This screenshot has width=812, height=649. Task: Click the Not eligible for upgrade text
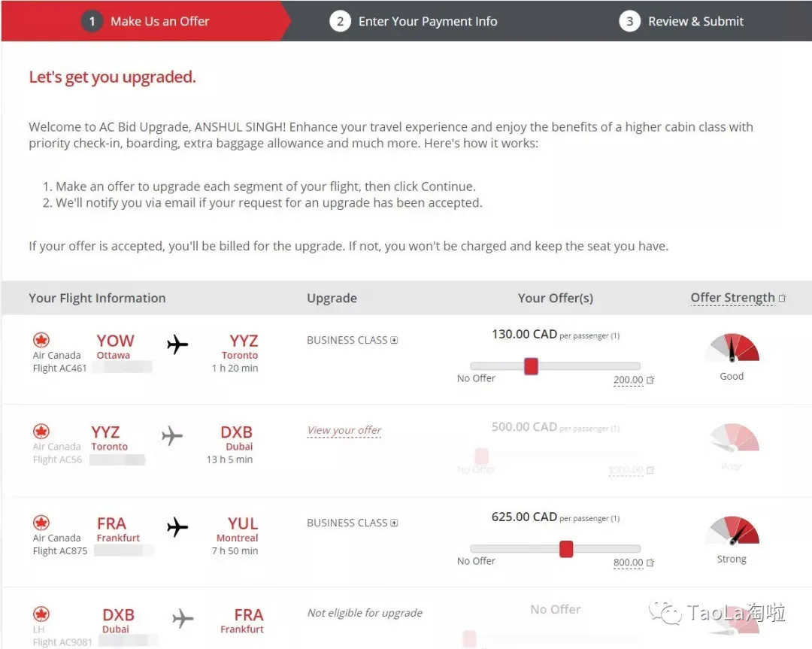click(365, 613)
